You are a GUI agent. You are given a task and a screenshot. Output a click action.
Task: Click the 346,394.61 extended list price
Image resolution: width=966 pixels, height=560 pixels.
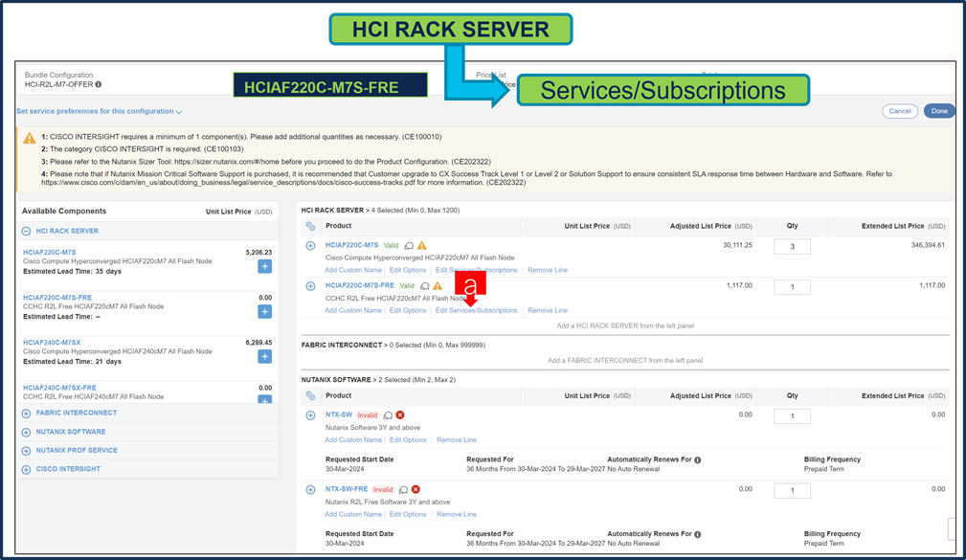[x=928, y=245]
